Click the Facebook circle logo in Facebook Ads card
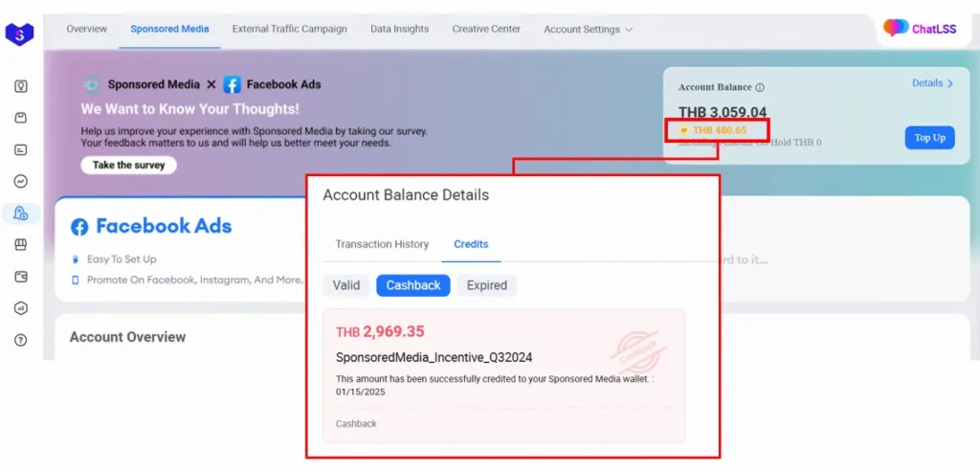 coord(79,227)
